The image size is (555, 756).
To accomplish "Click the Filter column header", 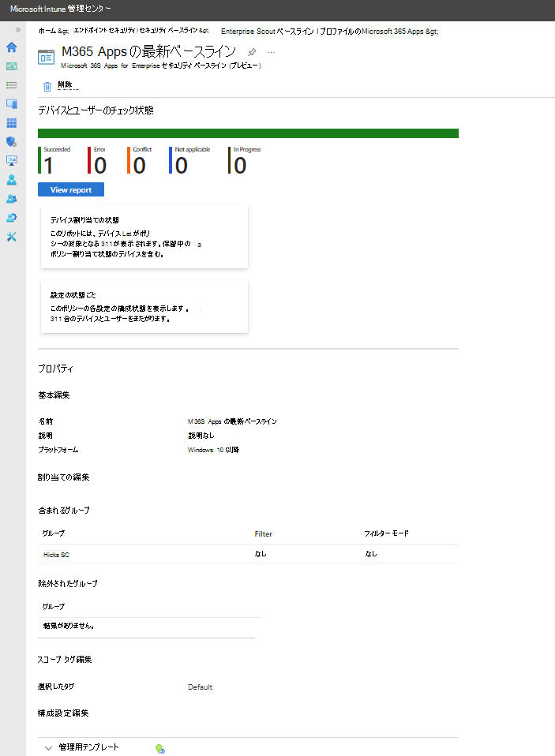I will pos(263,534).
